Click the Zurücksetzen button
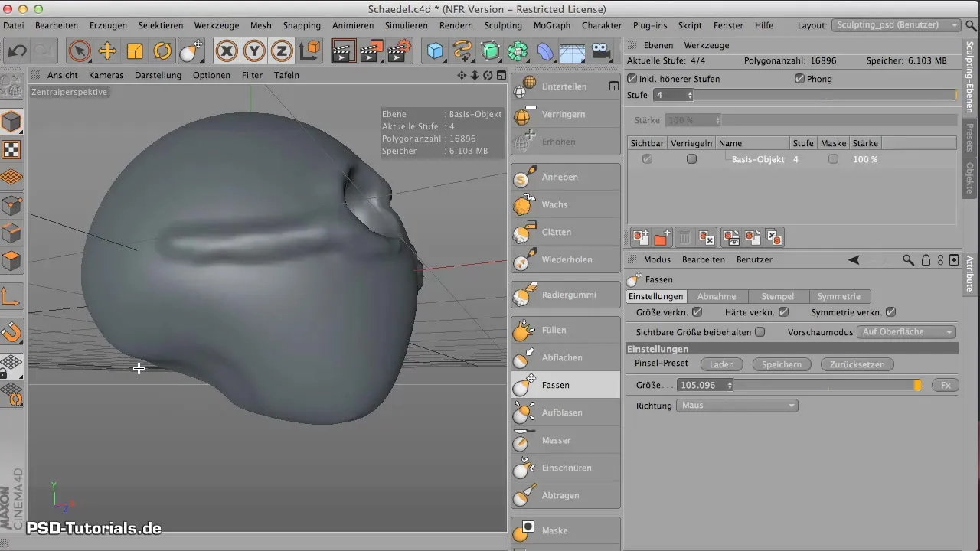980x551 pixels. 857,364
